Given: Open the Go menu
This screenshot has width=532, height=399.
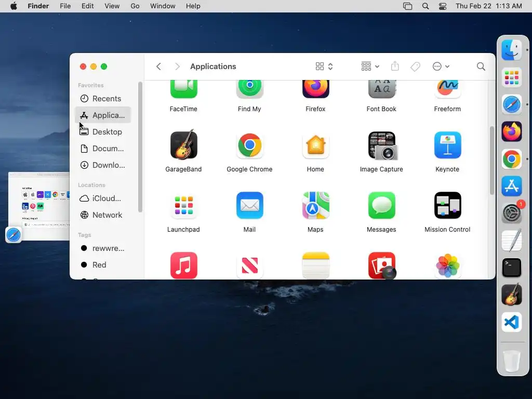Looking at the screenshot, I should click(x=135, y=6).
